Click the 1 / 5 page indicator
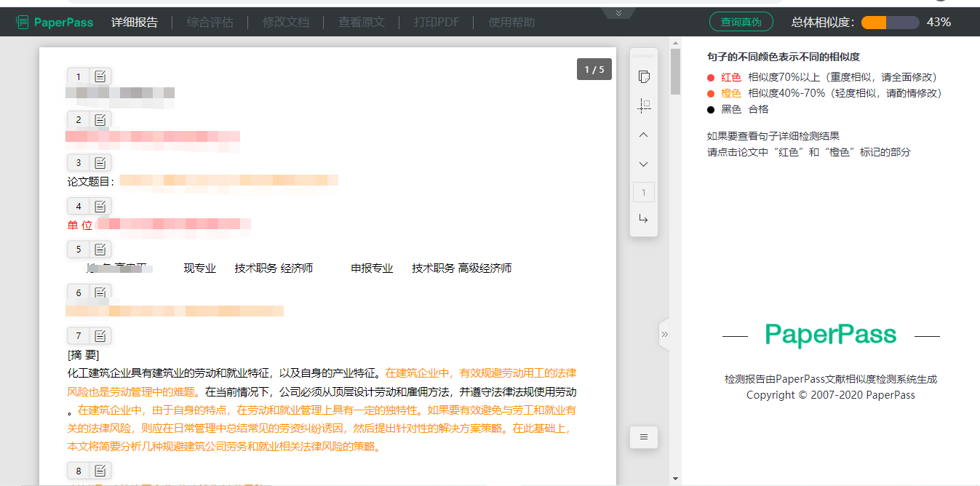Viewport: 980px width, 486px height. coord(594,69)
